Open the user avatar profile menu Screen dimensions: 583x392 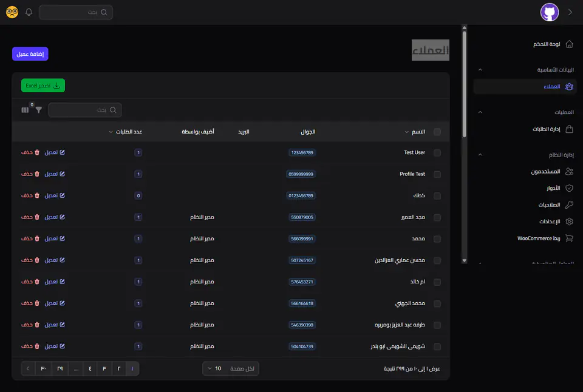coord(549,12)
